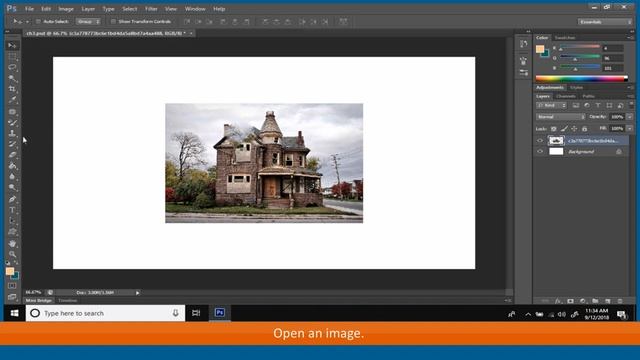Open the status bar info arrow menu
This screenshot has height=360, width=640.
point(138,293)
